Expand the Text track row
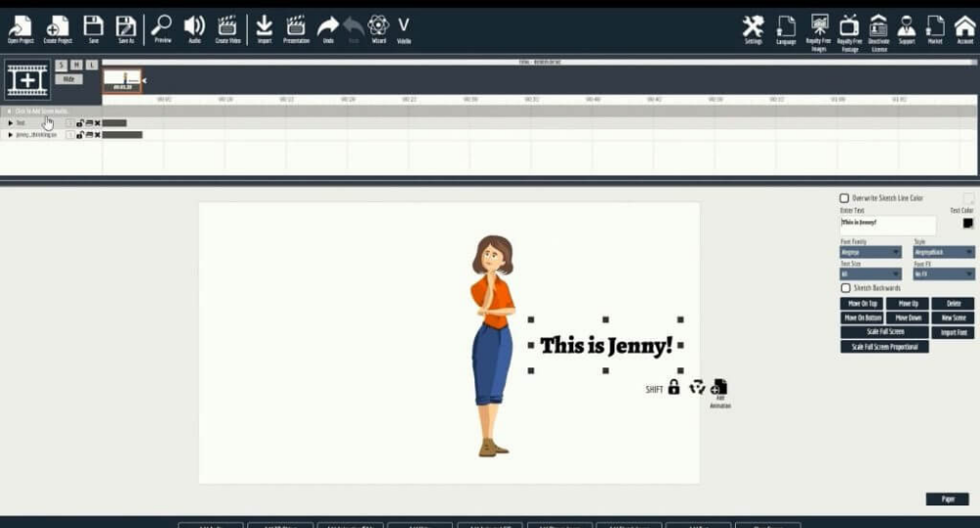The width and height of the screenshot is (980, 528). (10, 123)
